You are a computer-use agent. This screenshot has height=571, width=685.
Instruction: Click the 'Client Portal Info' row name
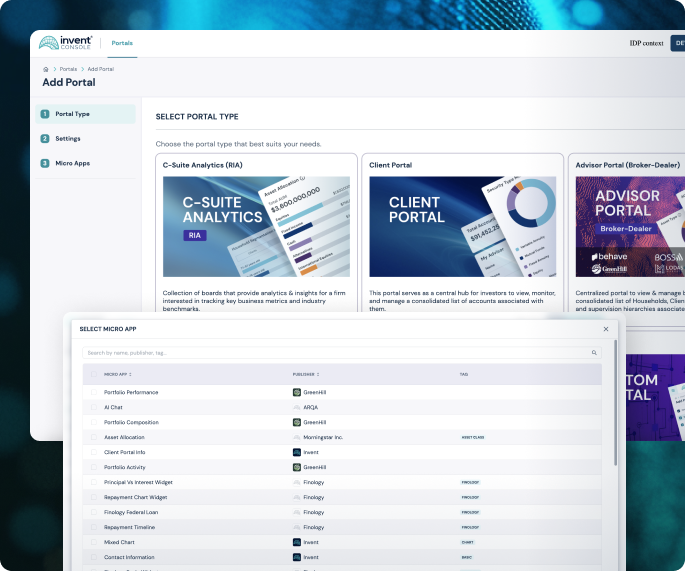[x=125, y=452]
